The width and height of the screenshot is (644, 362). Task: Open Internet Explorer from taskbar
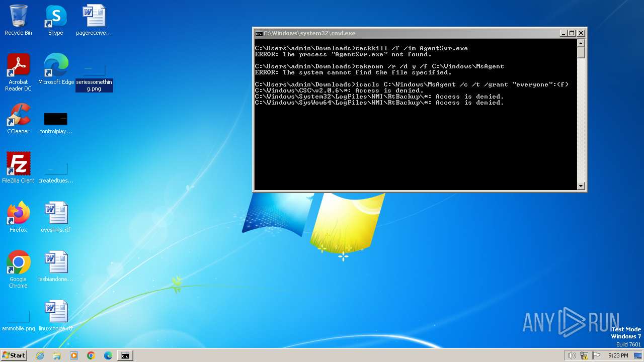tap(40, 355)
